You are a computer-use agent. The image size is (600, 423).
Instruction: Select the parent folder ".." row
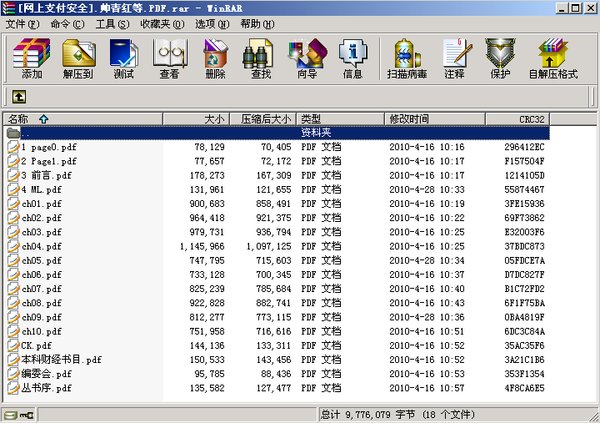pyautogui.click(x=27, y=132)
